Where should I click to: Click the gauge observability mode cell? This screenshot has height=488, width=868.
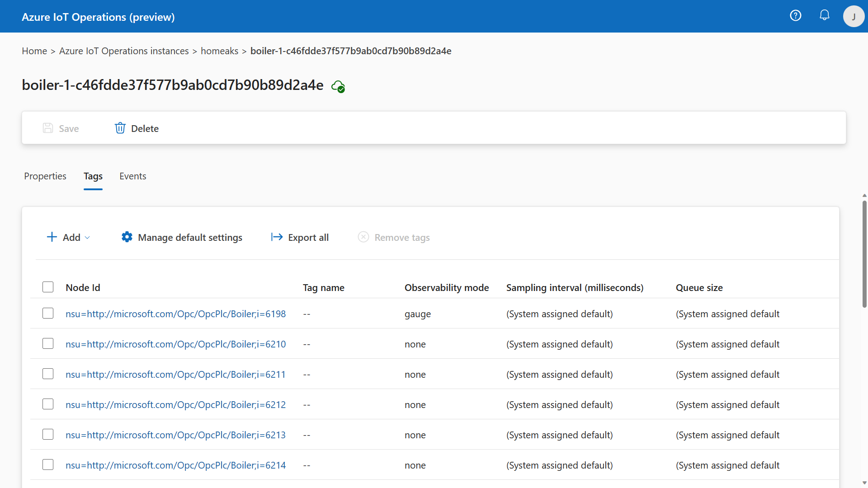pyautogui.click(x=418, y=314)
